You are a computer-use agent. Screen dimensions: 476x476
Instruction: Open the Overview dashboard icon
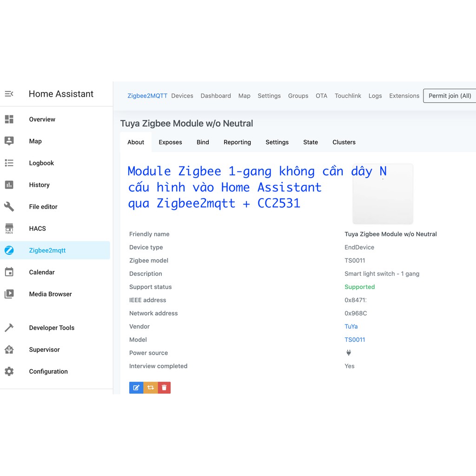point(9,119)
